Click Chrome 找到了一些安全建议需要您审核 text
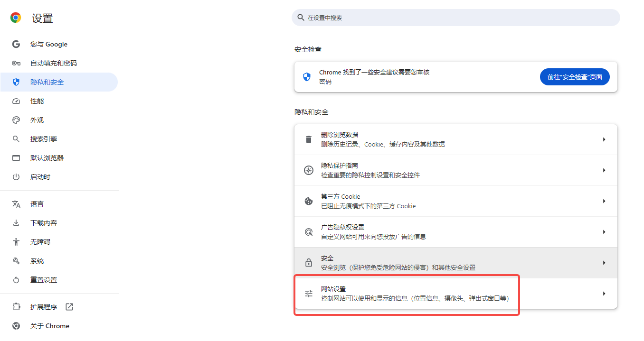The height and width of the screenshot is (341, 644). click(374, 72)
